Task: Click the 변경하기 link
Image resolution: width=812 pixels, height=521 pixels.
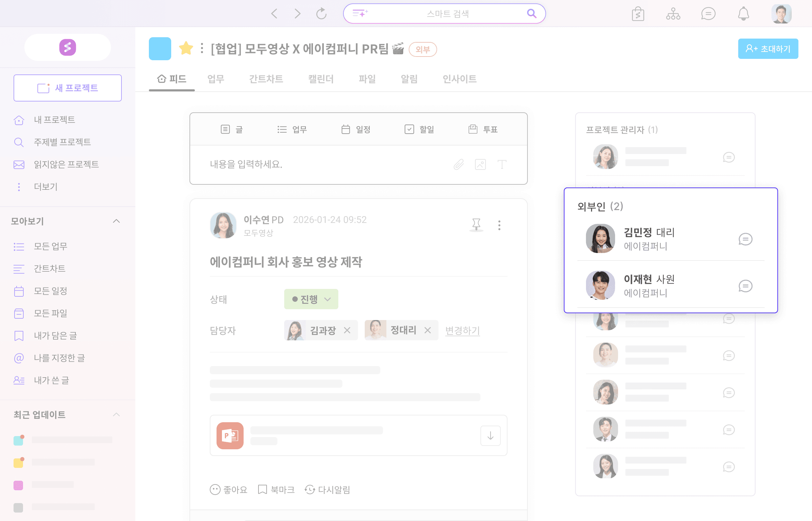Action: (462, 330)
